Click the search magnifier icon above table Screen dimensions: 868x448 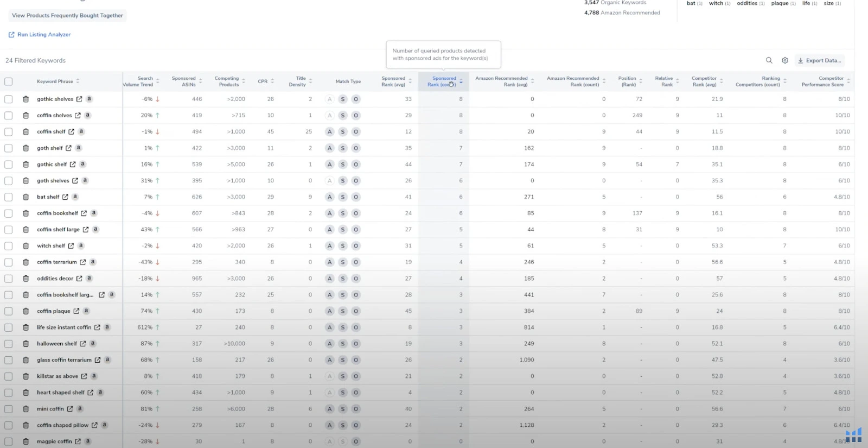(769, 60)
